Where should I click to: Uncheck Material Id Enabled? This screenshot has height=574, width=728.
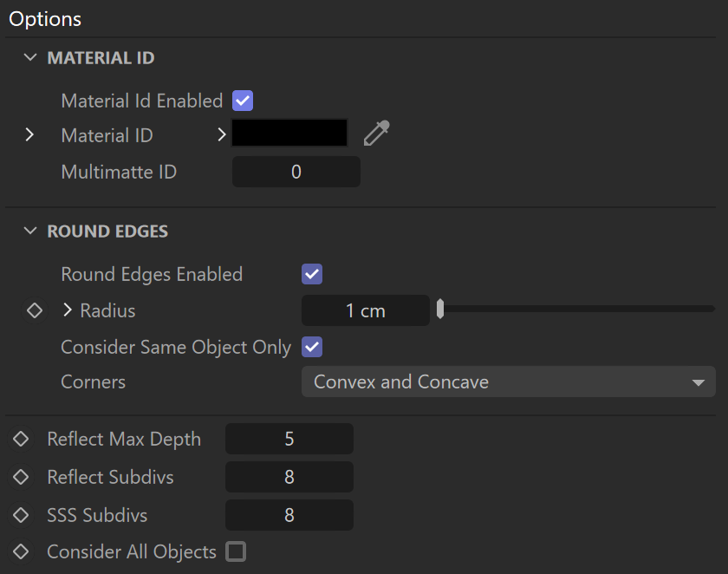[243, 101]
